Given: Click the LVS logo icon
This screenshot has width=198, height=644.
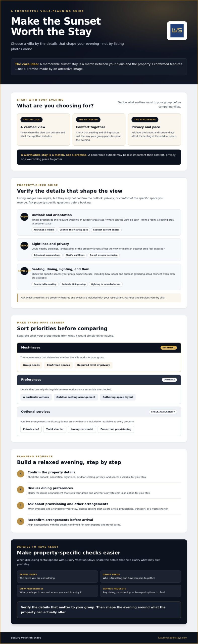Looking at the screenshot, I should [177, 31].
